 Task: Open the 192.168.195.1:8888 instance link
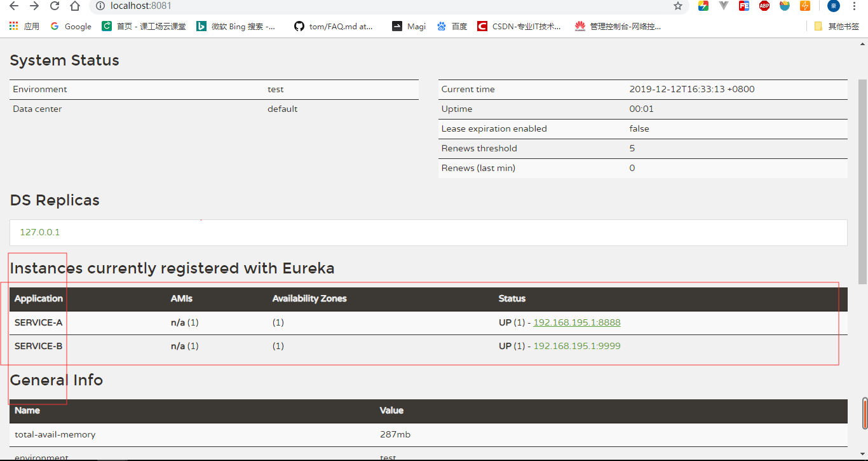click(577, 322)
